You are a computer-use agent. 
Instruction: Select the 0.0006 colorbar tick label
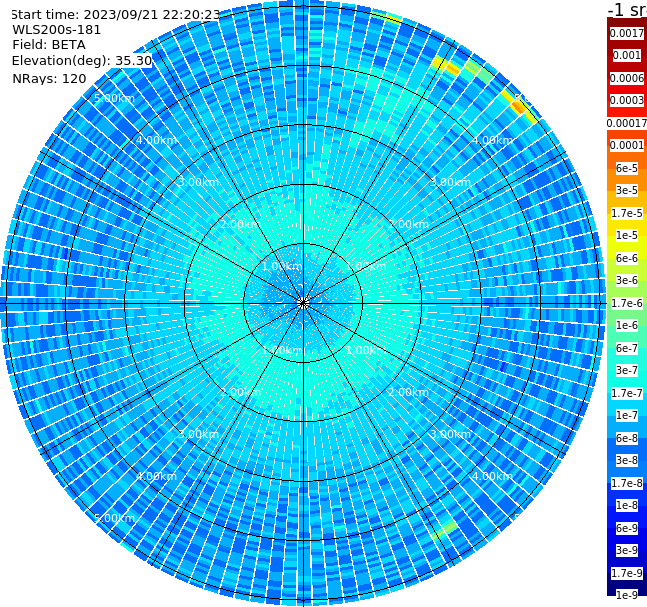627,78
